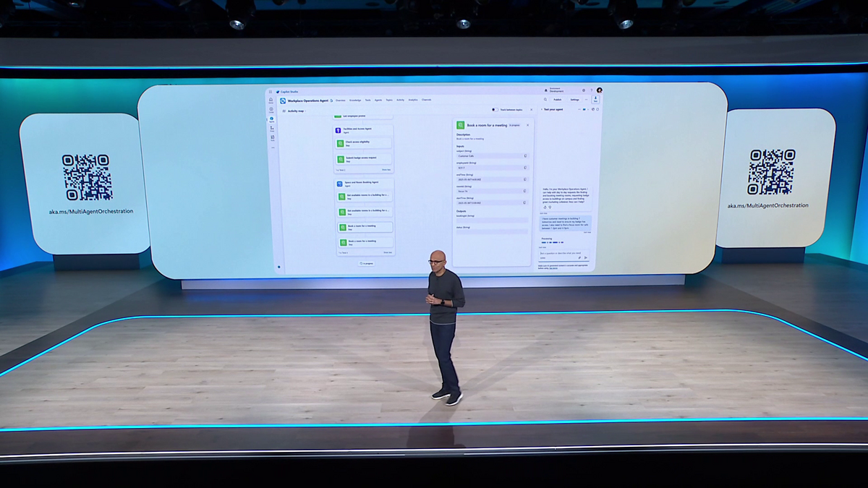Copy the startTime input value
The height and width of the screenshot is (488, 868).
pyautogui.click(x=524, y=202)
